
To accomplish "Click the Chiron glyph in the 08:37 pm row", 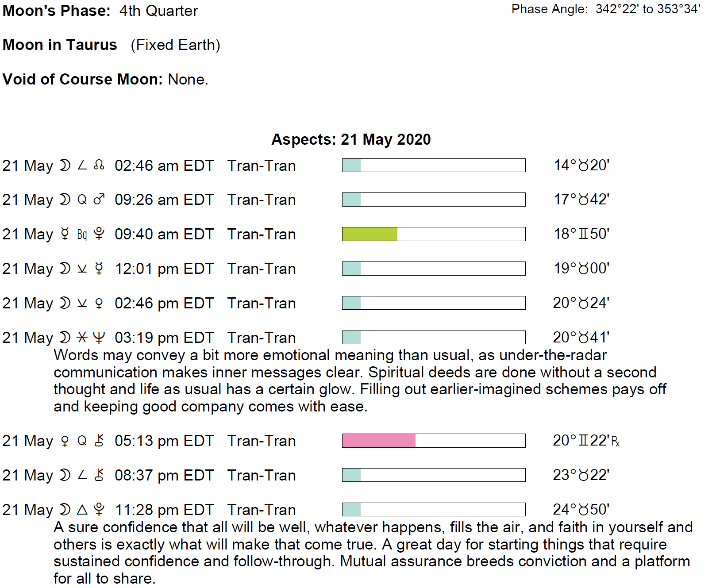I will tap(99, 475).
